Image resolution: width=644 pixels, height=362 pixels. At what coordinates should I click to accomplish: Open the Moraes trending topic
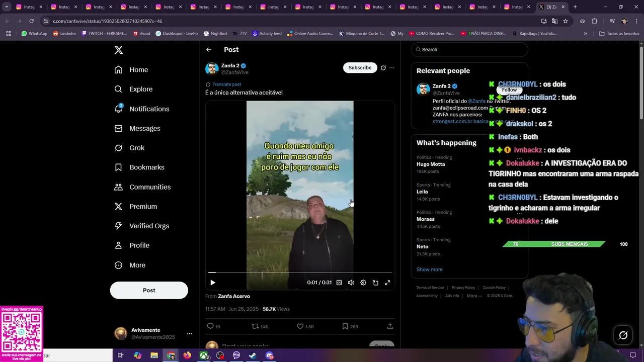click(426, 219)
